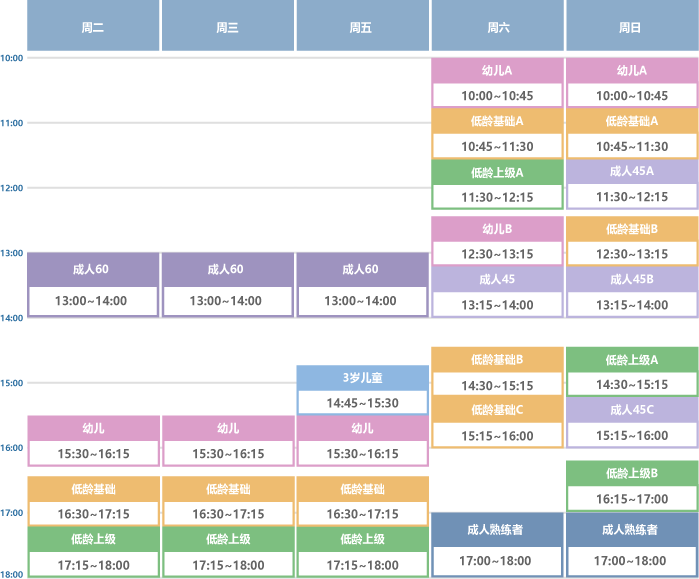Image resolution: width=699 pixels, height=579 pixels.
Task: Click the 13:00 time axis label
Action: (x=12, y=253)
